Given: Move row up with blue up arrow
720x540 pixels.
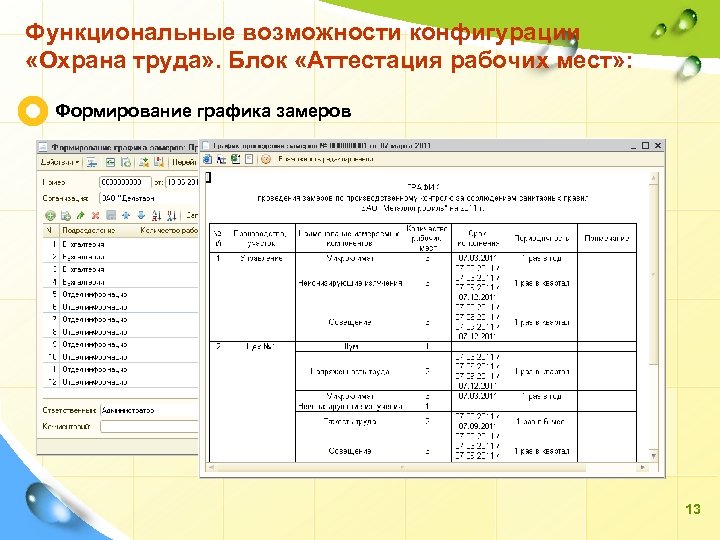Looking at the screenshot, I should [x=126, y=215].
